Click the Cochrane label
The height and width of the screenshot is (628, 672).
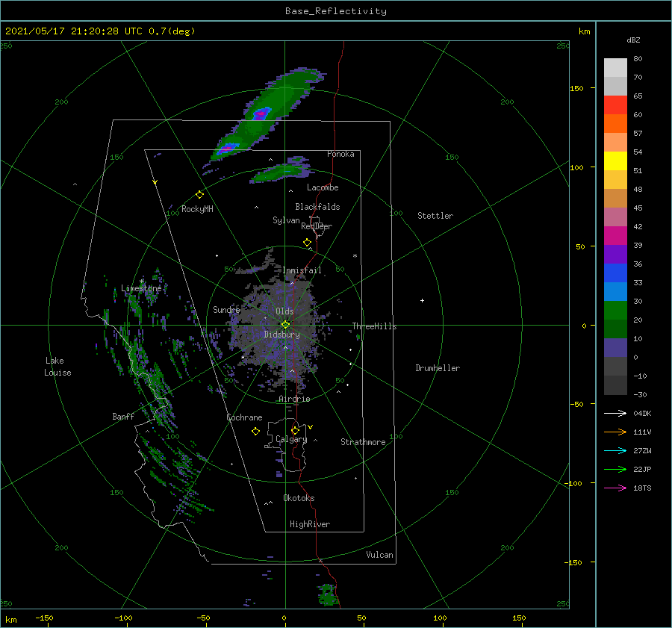click(244, 417)
